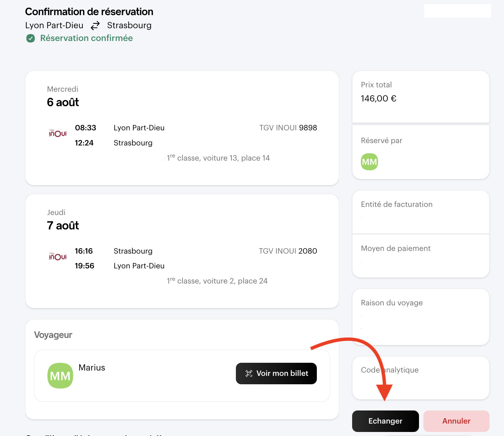Select the Code analytique card
Viewport: 504px width, 436px height.
click(x=420, y=378)
